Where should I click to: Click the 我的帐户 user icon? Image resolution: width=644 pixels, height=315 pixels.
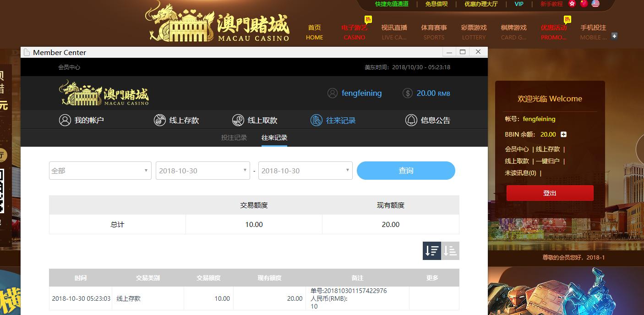[x=65, y=120]
